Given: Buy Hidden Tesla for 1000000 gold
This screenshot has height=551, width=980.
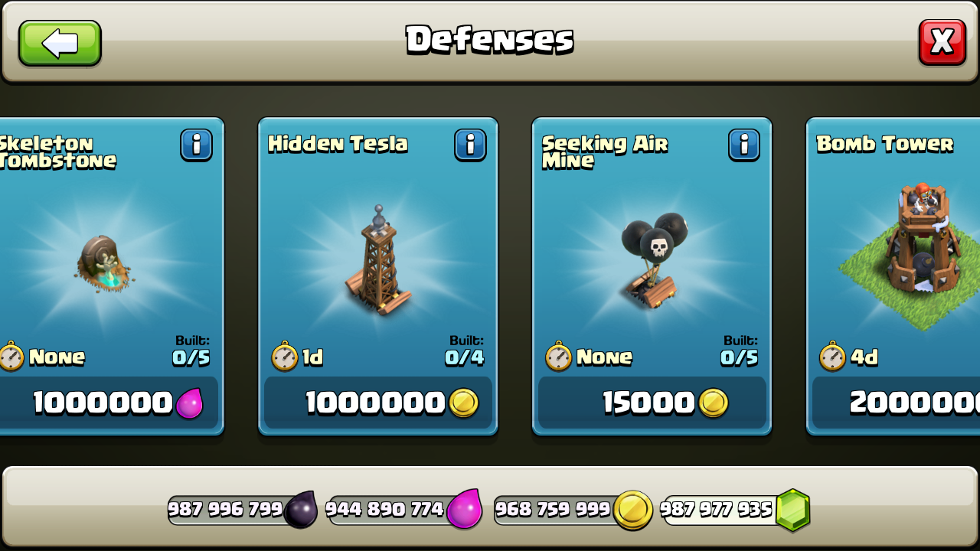Looking at the screenshot, I should [378, 403].
